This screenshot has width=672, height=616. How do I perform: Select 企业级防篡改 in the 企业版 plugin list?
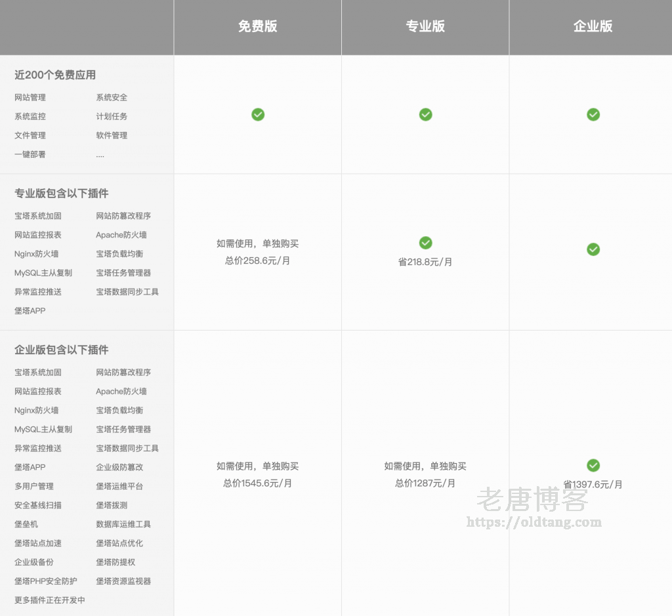click(x=122, y=468)
